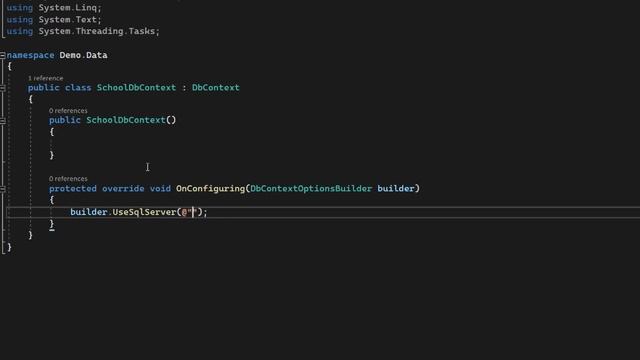Image resolution: width=640 pixels, height=360 pixels.
Task: Click the 'class' keyword
Action: pyautogui.click(x=78, y=88)
